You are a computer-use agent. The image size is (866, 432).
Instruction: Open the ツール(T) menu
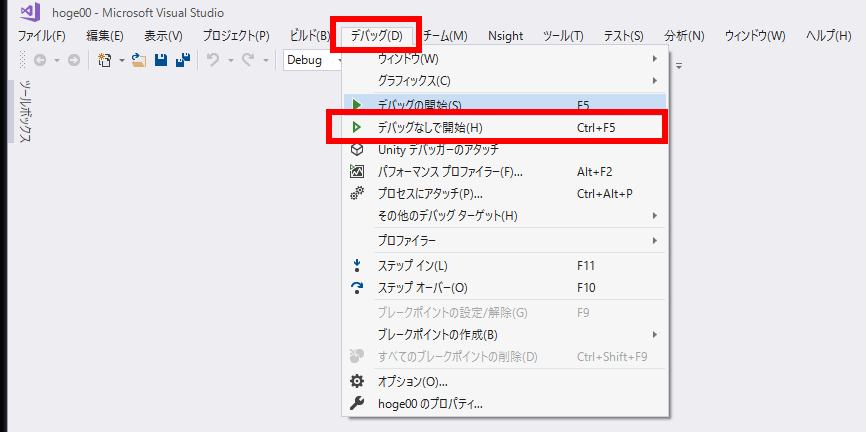point(563,36)
